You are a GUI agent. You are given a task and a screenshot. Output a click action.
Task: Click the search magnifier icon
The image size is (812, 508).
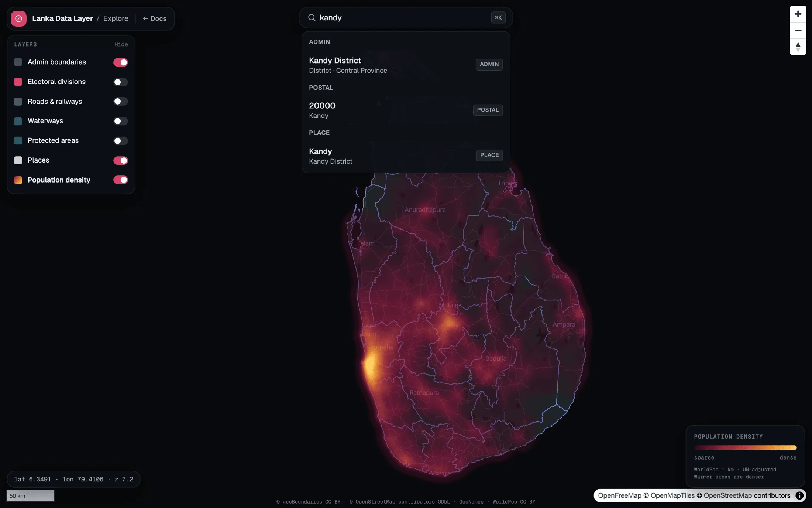pos(312,17)
